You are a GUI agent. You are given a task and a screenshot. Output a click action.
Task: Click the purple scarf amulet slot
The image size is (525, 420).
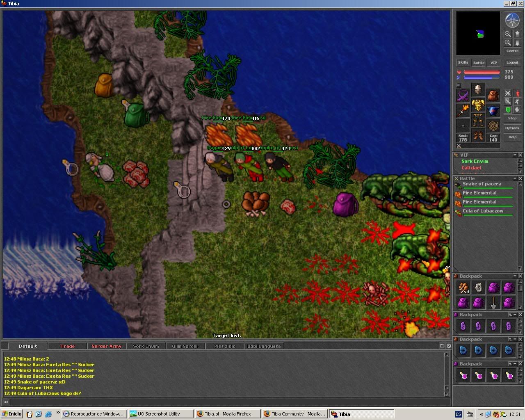[x=463, y=96]
